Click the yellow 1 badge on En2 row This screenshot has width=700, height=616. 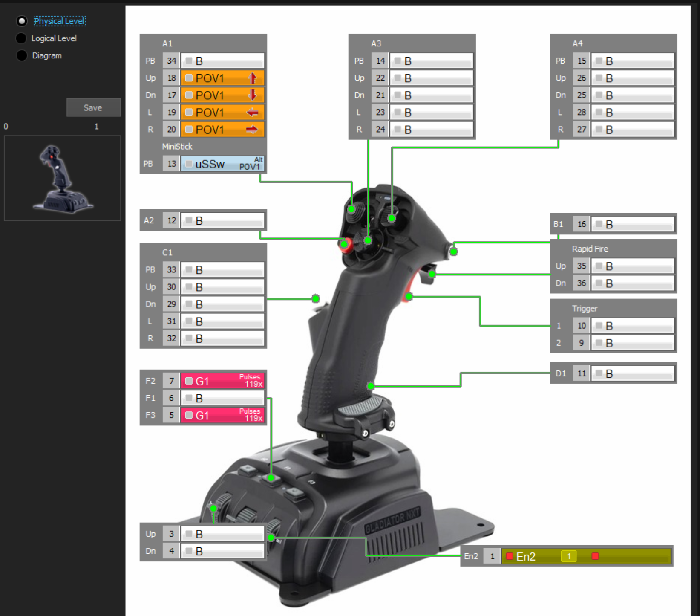[568, 556]
